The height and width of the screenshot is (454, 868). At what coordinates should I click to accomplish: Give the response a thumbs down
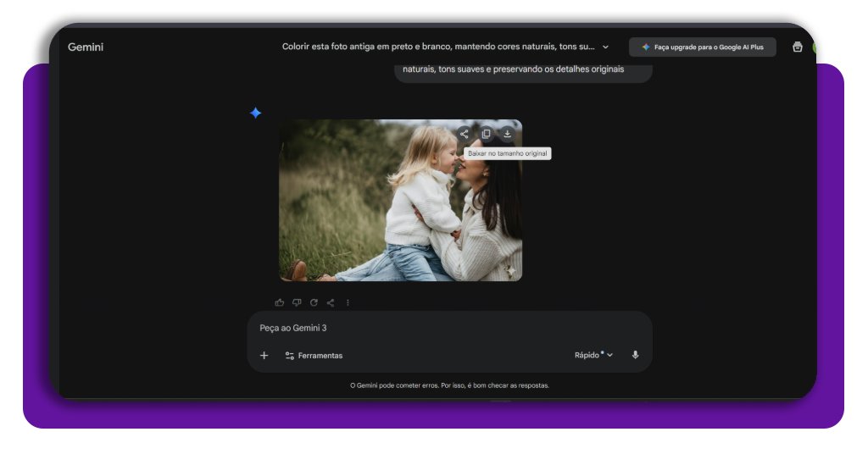(x=297, y=302)
